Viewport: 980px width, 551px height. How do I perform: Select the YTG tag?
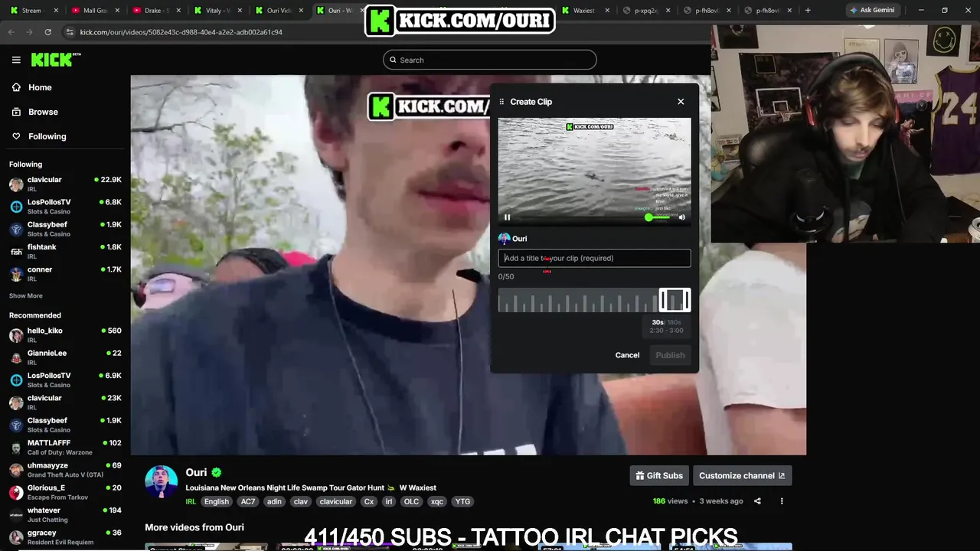462,502
